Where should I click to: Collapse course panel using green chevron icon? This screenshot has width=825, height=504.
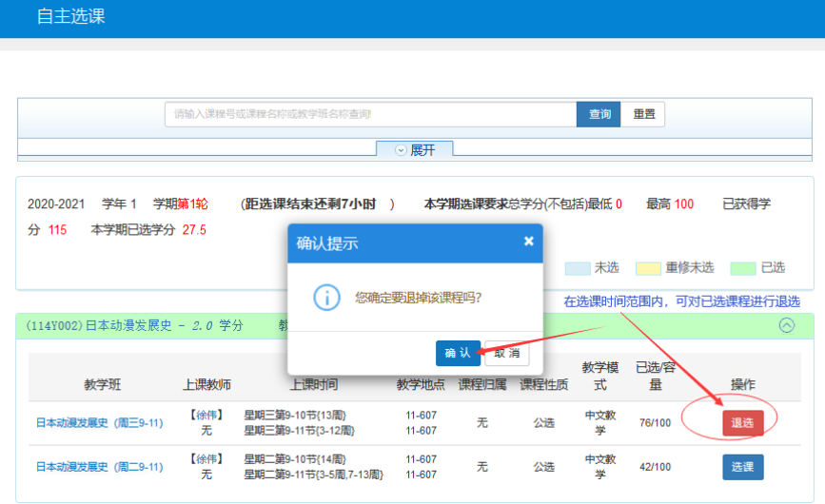tap(786, 325)
